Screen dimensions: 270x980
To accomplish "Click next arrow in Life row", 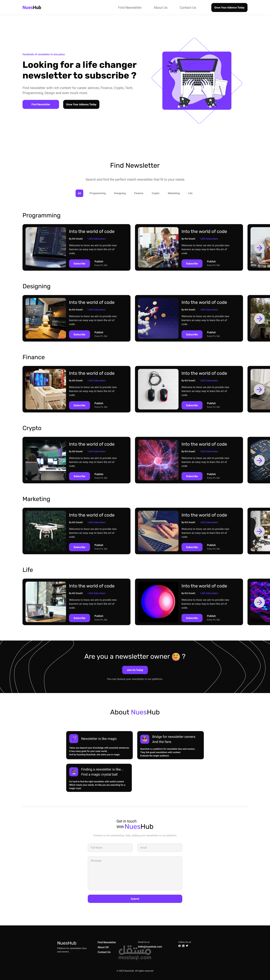I will click(x=259, y=602).
